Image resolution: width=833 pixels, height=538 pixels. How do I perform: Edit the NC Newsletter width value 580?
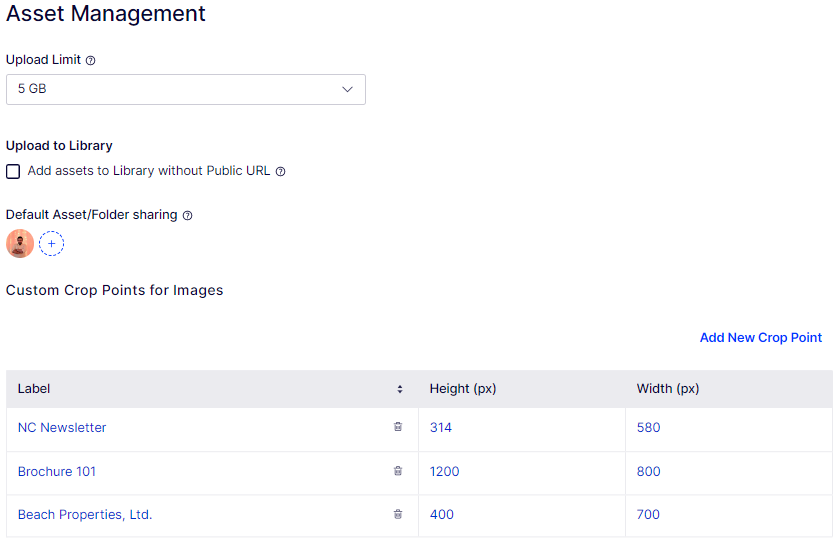pos(649,428)
